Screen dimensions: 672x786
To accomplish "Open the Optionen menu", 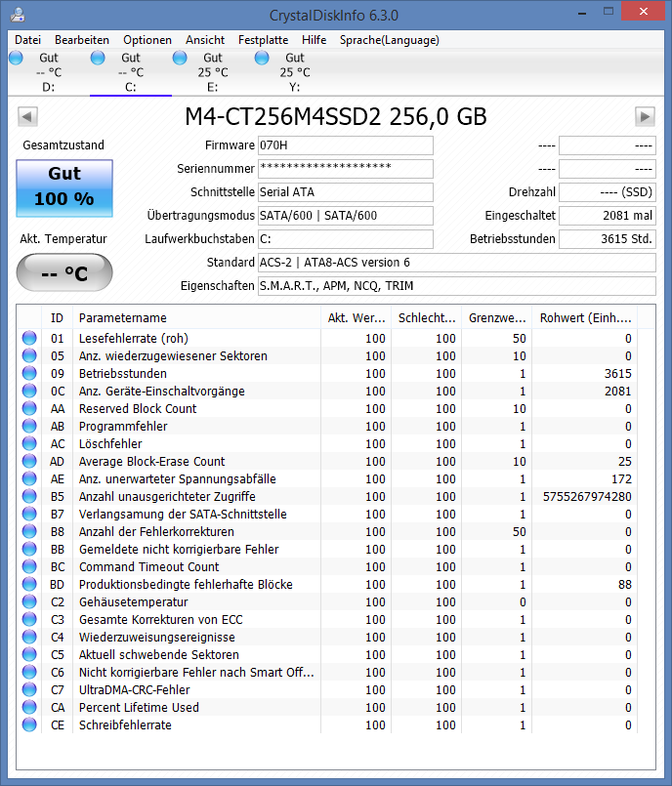I will click(x=147, y=40).
